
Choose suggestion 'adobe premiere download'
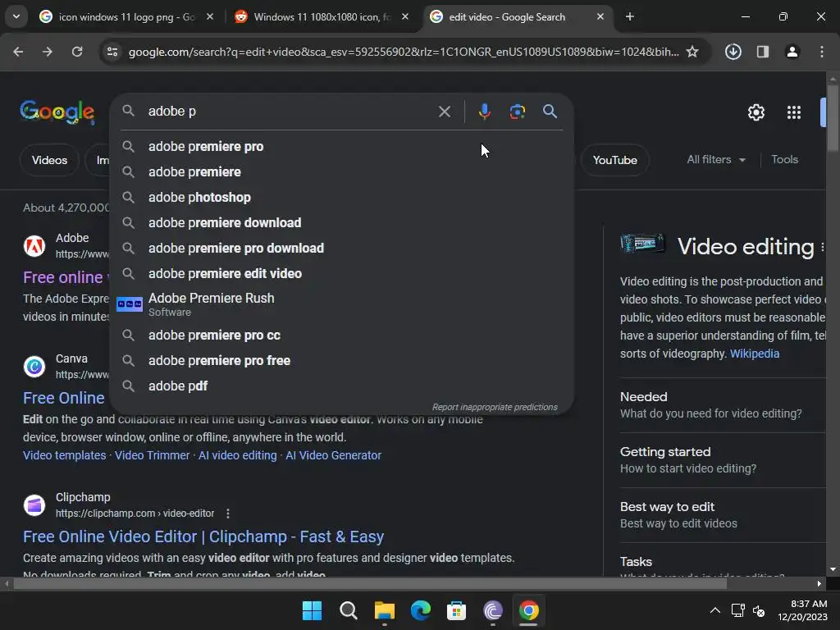[x=341, y=223]
